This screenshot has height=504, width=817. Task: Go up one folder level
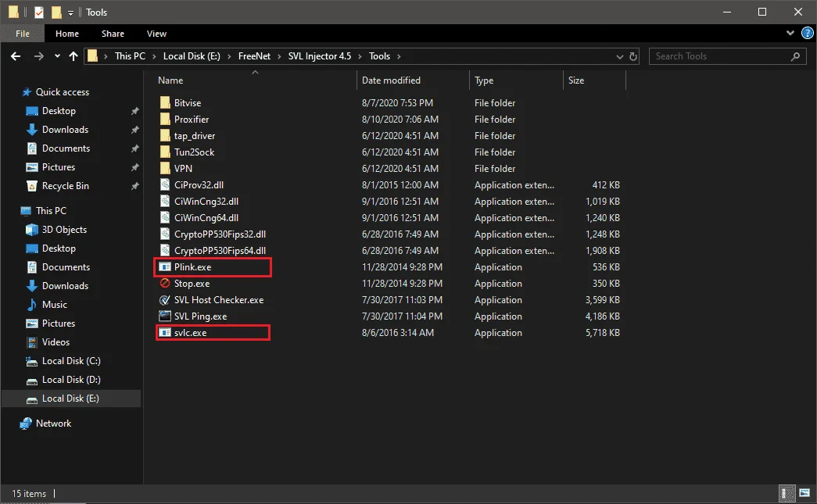(73, 56)
